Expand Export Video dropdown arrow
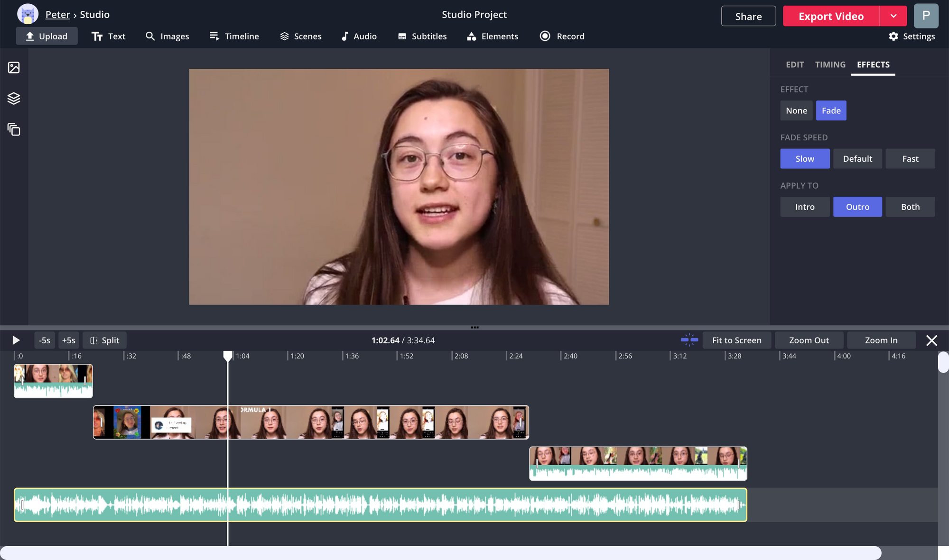 tap(893, 16)
